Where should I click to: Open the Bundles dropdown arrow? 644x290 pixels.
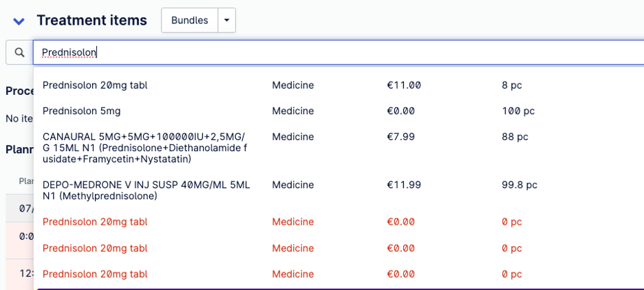pos(227,20)
